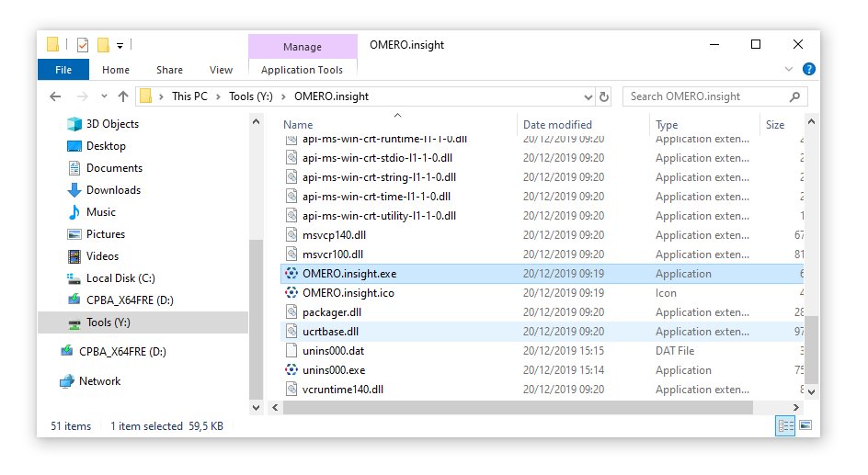Screen dimensions: 868x475
Task: Click the Properties icon in quick access toolbar
Action: [x=83, y=44]
